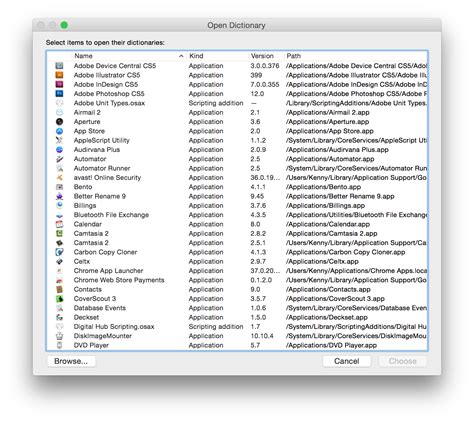Click Application kind in the Celtx row

[206, 261]
